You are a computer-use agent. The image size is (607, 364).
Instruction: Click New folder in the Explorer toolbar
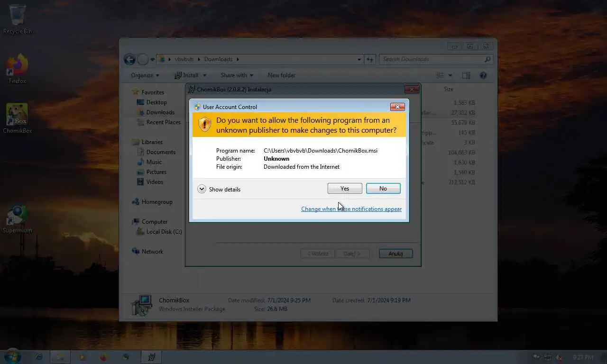[281, 75]
